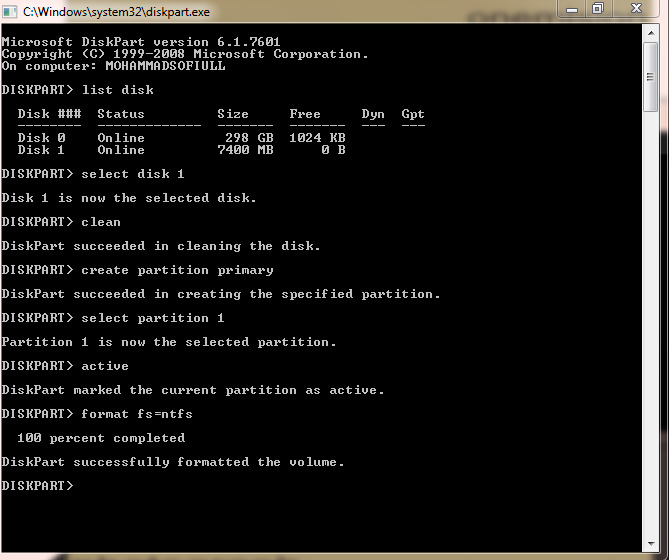Viewport: 669px width, 560px height.
Task: Click the 'Dyn' column header
Action: tap(373, 114)
